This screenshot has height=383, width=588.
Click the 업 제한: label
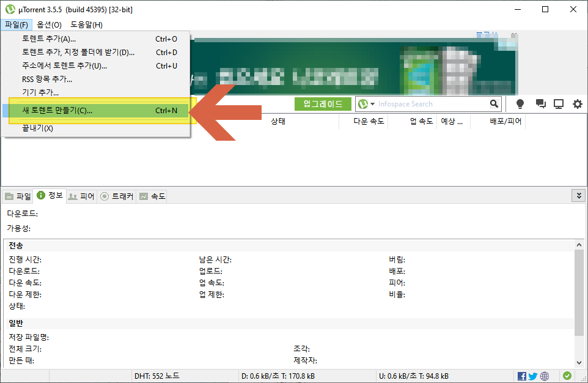coord(211,294)
